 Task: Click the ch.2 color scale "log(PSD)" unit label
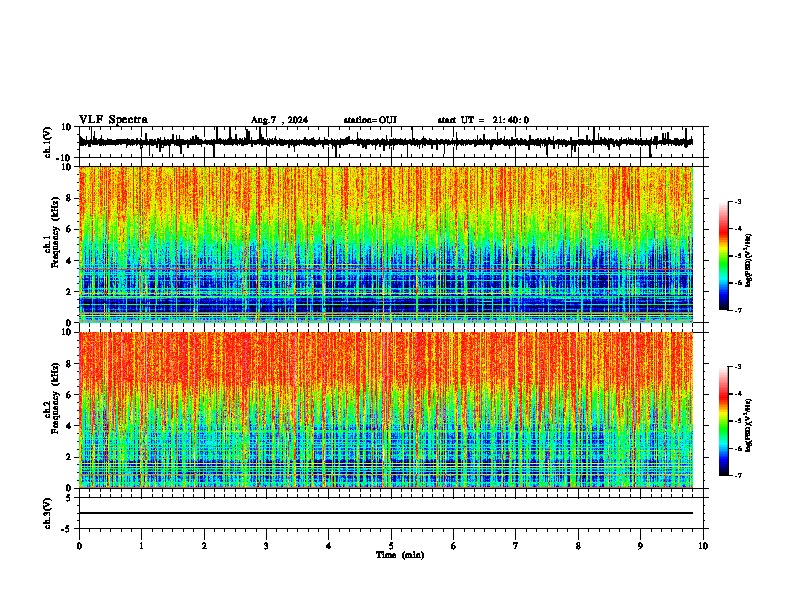click(749, 426)
